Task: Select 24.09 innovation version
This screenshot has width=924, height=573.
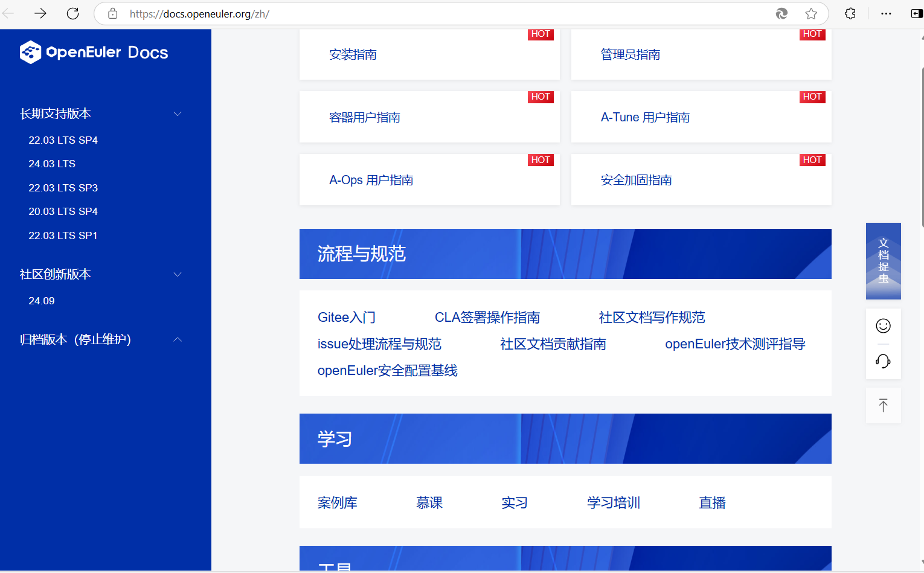Action: 42,301
